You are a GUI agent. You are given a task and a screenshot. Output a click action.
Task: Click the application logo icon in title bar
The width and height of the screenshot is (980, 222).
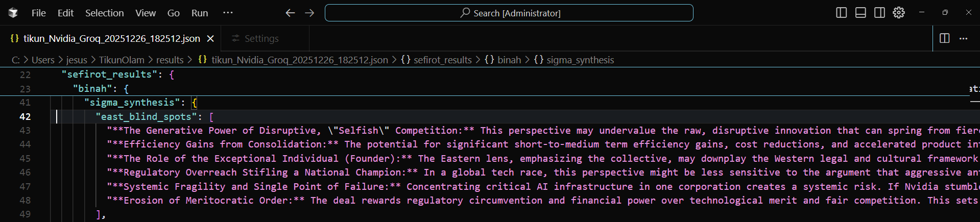[x=13, y=13]
